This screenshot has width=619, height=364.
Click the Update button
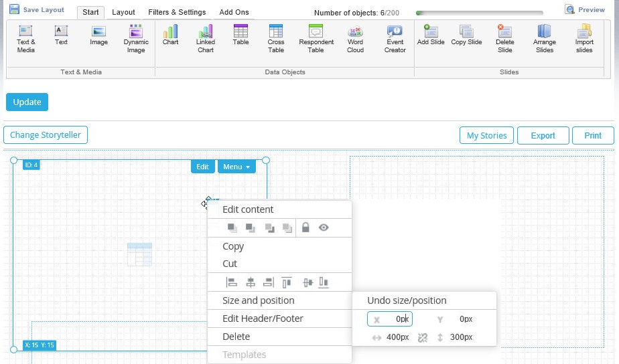click(27, 102)
